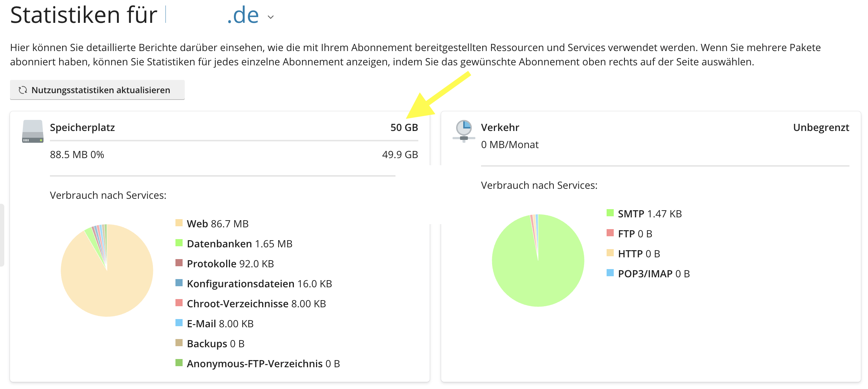
Task: Click the Datenbanken green legend swatch
Action: click(x=179, y=243)
